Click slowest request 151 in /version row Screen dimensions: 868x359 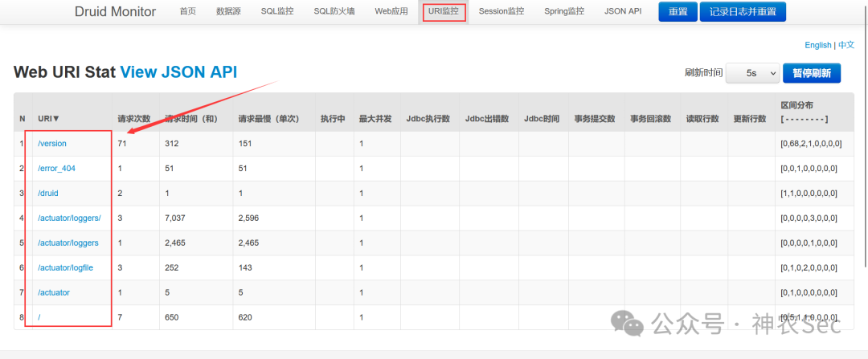[x=245, y=143]
